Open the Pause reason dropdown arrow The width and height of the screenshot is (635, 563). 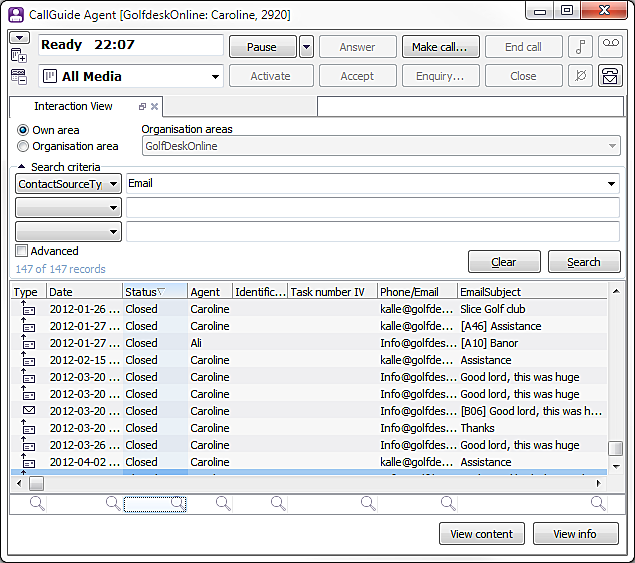[x=307, y=47]
